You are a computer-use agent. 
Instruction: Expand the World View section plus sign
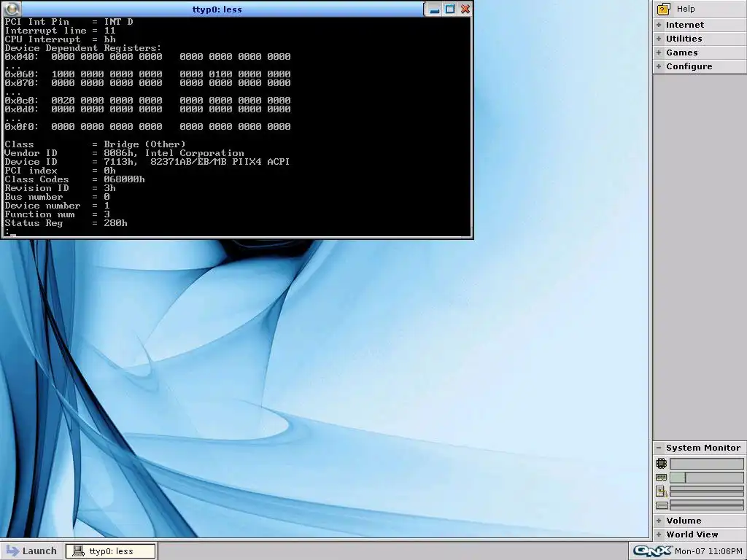click(659, 534)
